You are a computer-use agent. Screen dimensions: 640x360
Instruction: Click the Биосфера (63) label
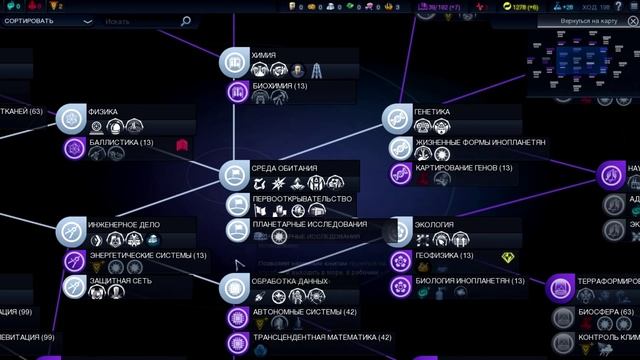coord(606,312)
